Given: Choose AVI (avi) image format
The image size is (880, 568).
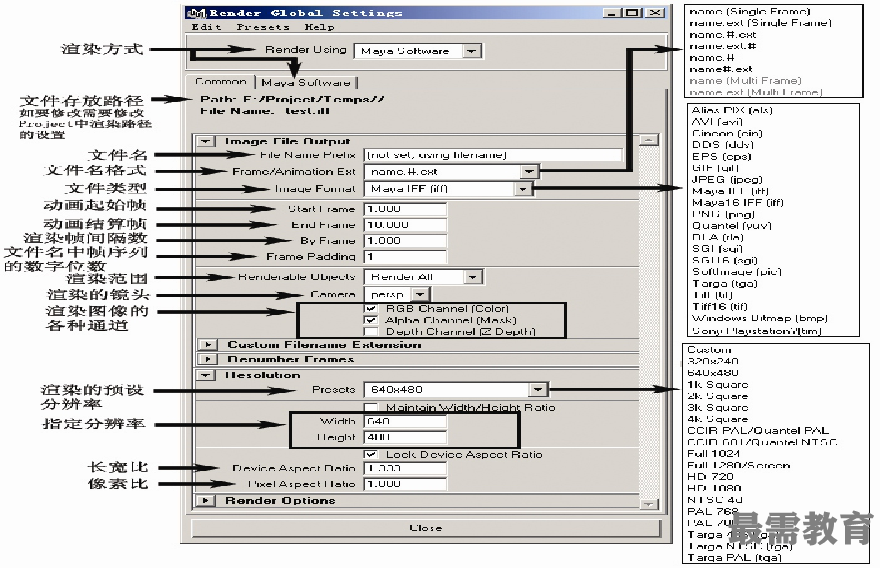Looking at the screenshot, I should click(x=717, y=122).
